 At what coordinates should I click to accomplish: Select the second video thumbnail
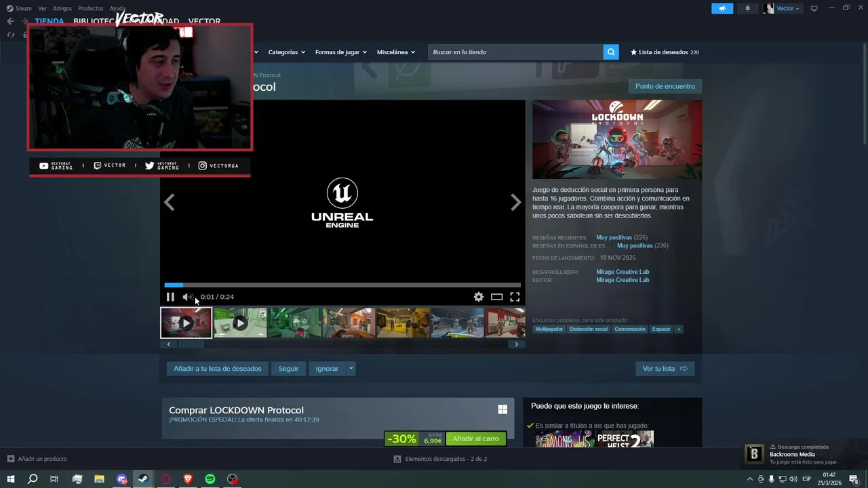pos(240,323)
